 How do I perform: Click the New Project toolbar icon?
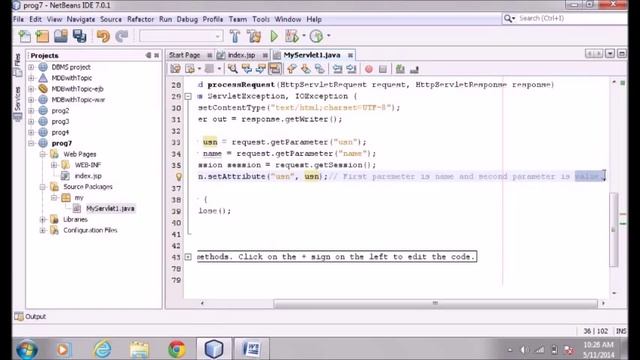click(x=42, y=36)
